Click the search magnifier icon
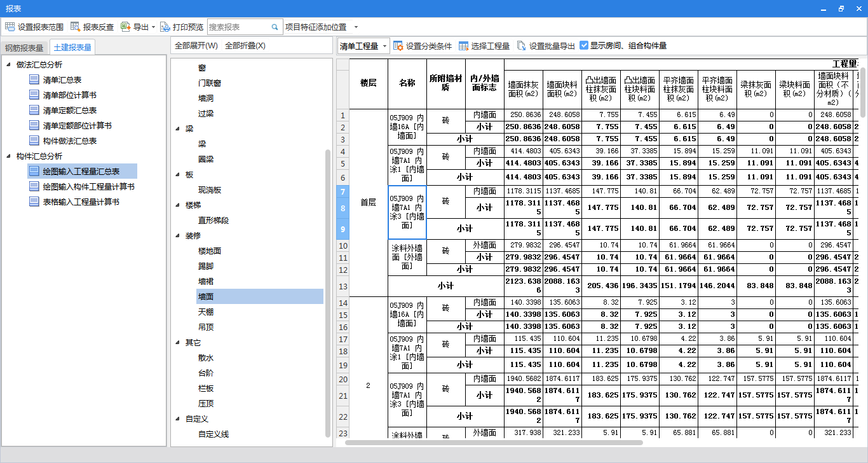The height and width of the screenshot is (463, 868). point(275,27)
